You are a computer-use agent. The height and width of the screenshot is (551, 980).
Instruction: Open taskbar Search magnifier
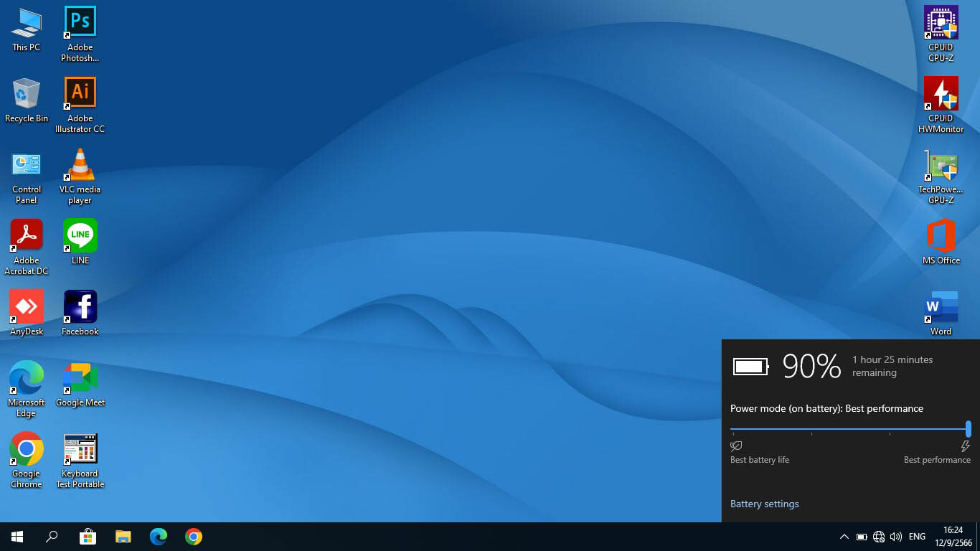point(52,537)
